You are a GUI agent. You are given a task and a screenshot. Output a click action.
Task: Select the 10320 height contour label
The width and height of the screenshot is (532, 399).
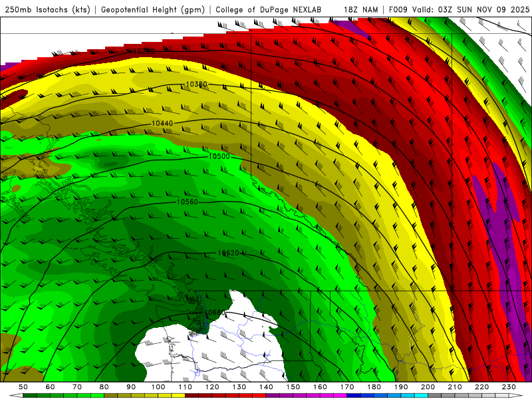click(144, 51)
